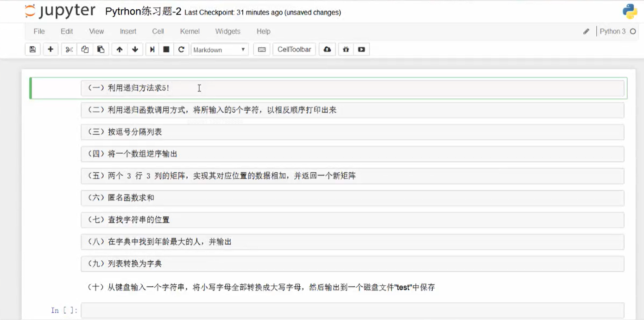
Task: Open the Widgets menu
Action: tap(228, 31)
